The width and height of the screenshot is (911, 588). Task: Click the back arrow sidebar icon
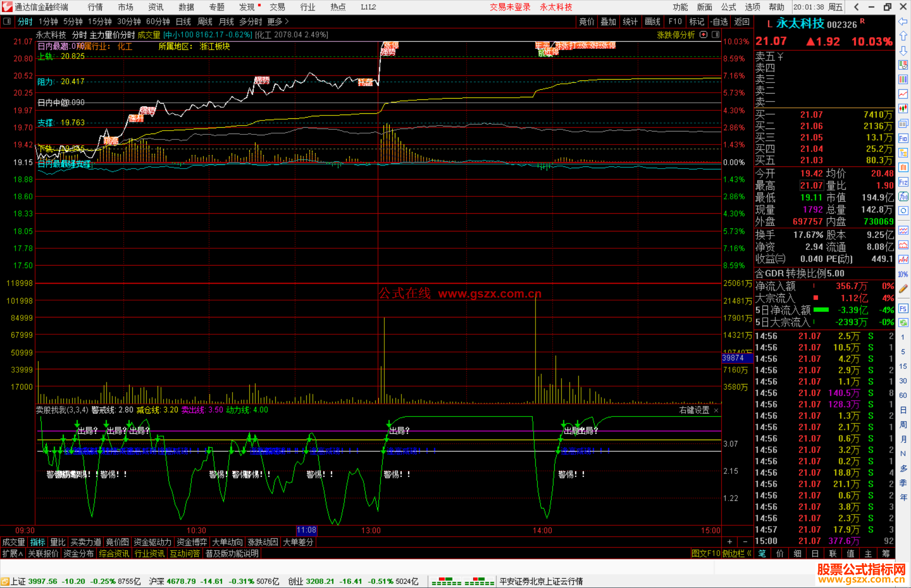pyautogui.click(x=903, y=21)
